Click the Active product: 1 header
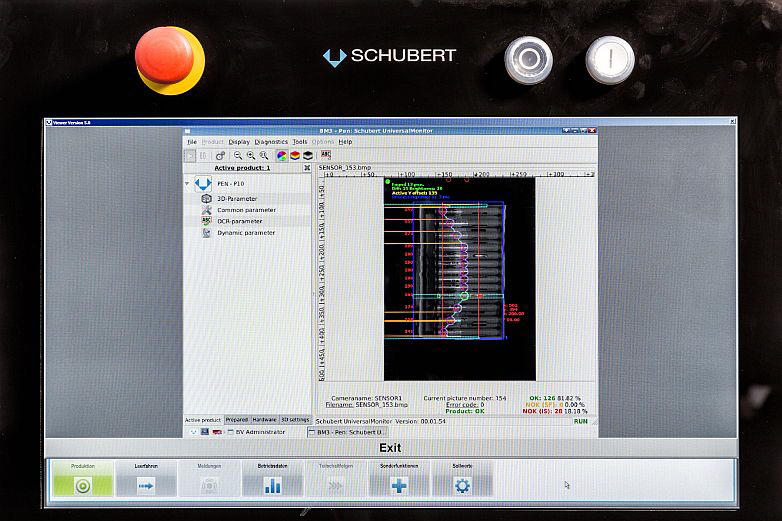Screen dimensions: 782x521 coord(242,168)
